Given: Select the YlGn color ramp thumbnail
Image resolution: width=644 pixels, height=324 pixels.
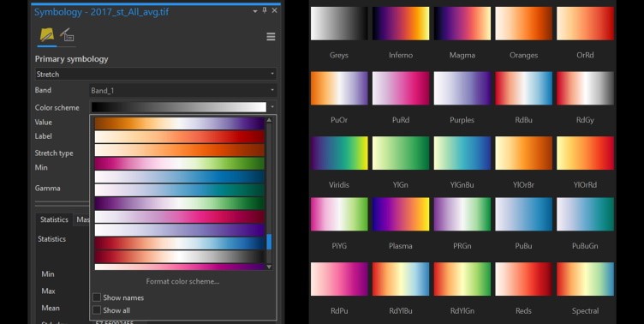Looking at the screenshot, I should pos(401,153).
